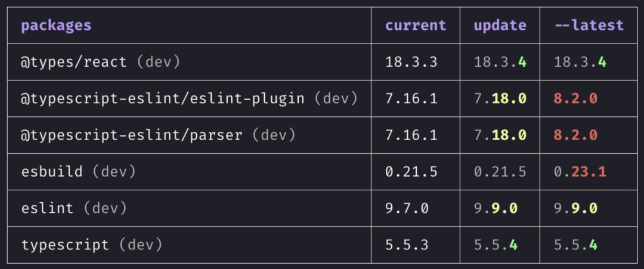
Task: Click the @types/react package name
Action: point(74,62)
